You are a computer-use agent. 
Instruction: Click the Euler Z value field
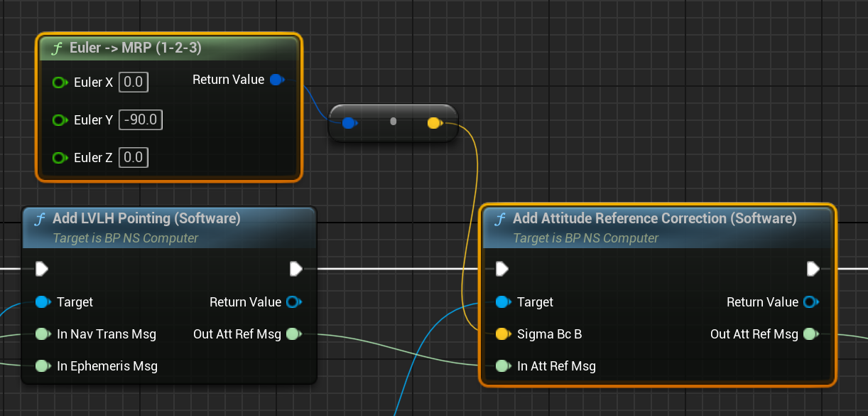coord(134,158)
